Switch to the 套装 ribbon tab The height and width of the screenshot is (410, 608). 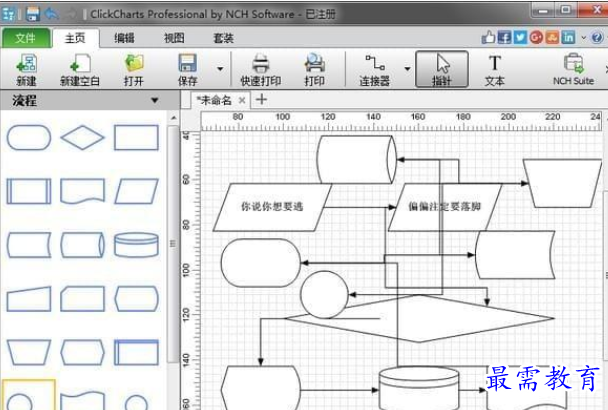pos(223,38)
